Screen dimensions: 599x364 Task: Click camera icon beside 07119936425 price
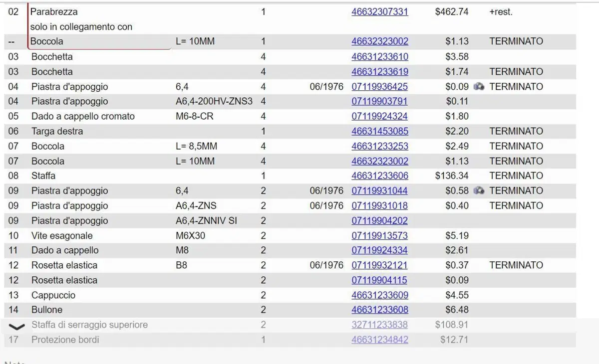coord(479,87)
